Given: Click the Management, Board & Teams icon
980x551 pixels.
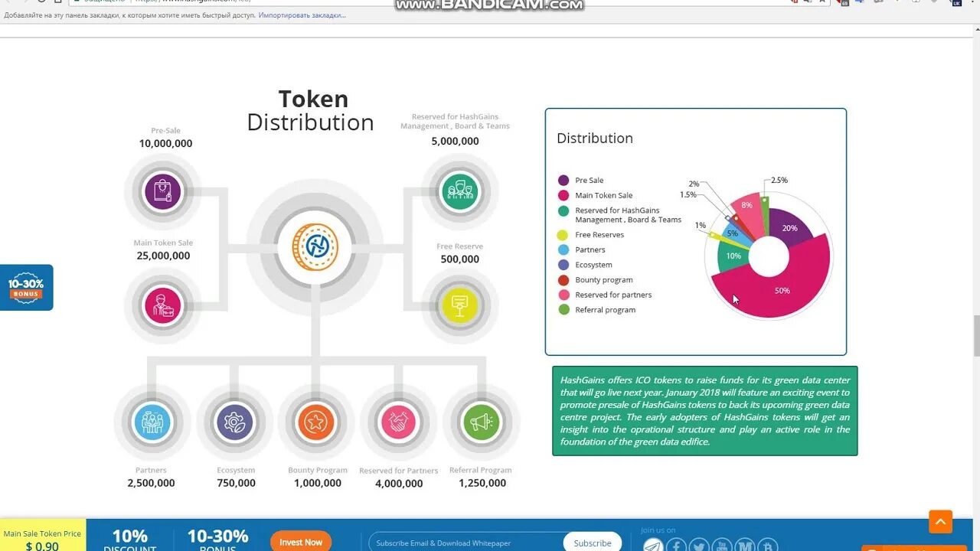Looking at the screenshot, I should pos(459,191).
